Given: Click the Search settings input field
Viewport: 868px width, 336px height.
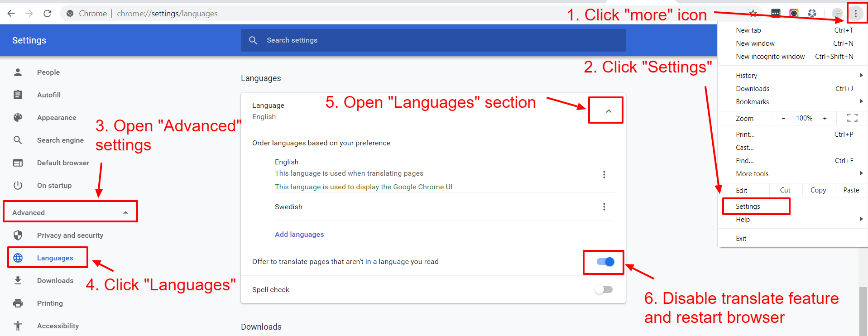Looking at the screenshot, I should pos(433,40).
